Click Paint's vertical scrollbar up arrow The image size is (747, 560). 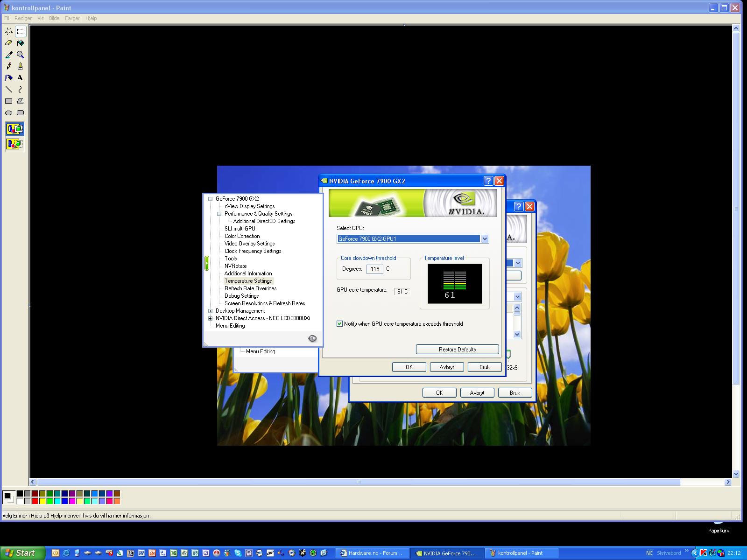click(x=736, y=28)
